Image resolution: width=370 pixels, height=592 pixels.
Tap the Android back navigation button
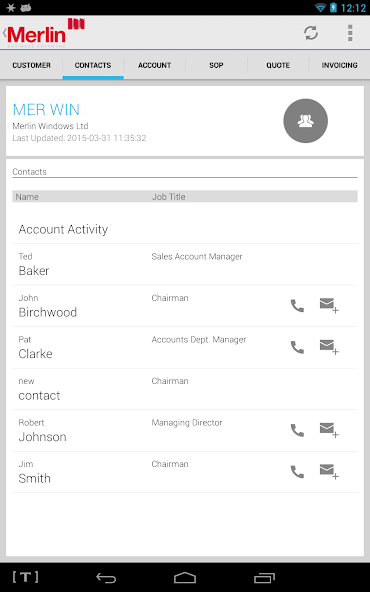[x=106, y=578]
